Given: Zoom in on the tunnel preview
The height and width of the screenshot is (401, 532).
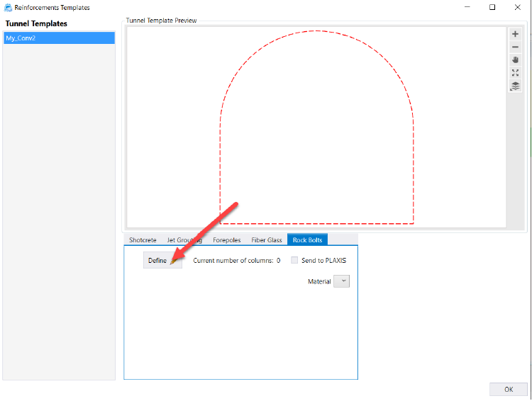Looking at the screenshot, I should click(x=516, y=34).
